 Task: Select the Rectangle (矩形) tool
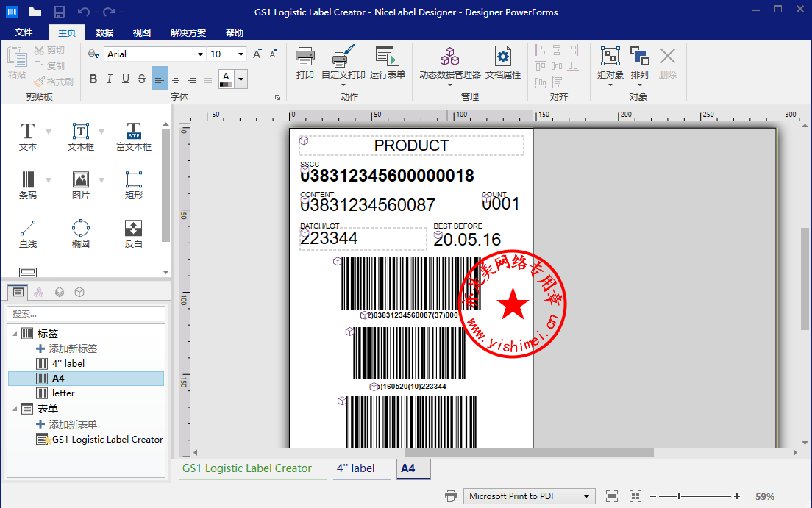[x=134, y=185]
